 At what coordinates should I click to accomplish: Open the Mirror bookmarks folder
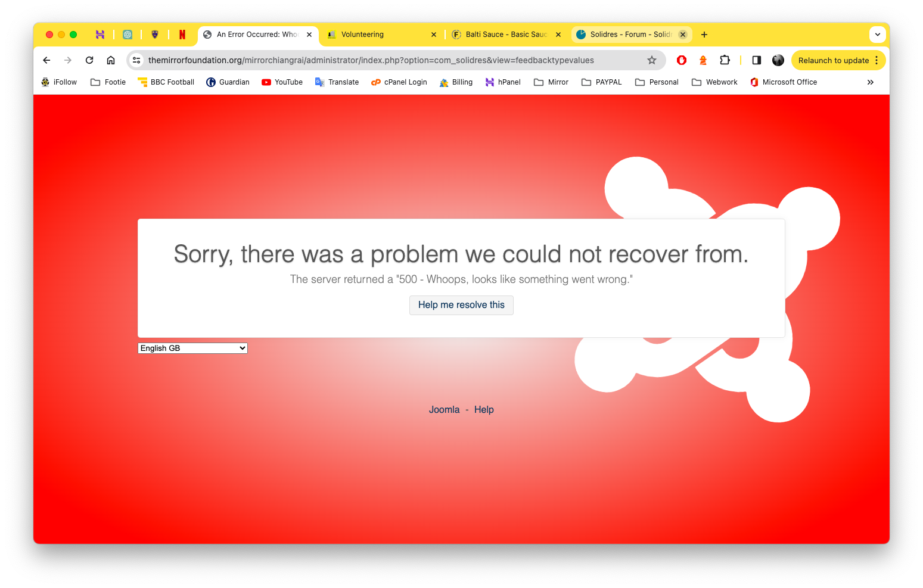551,82
